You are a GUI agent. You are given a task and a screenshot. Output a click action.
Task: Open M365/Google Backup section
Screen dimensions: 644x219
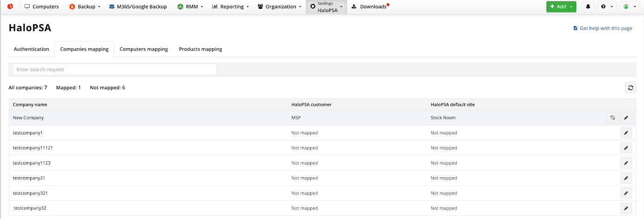pyautogui.click(x=138, y=7)
